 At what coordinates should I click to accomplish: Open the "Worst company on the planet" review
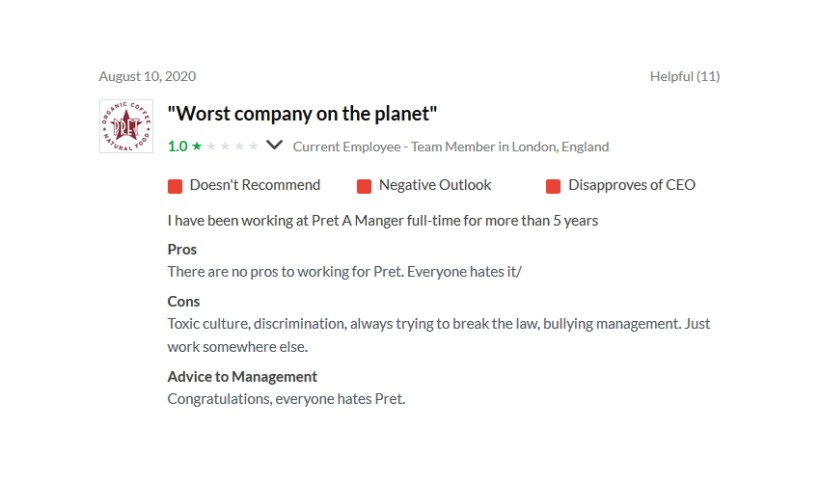[x=302, y=114]
